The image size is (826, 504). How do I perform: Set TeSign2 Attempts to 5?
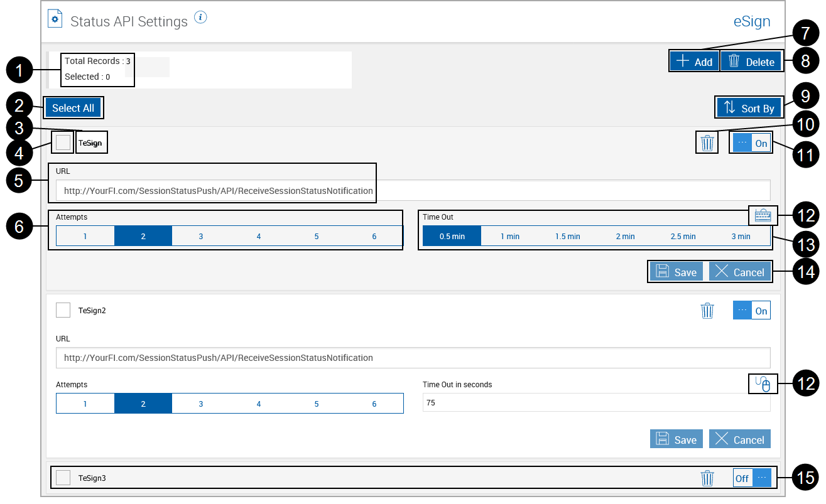click(x=317, y=404)
